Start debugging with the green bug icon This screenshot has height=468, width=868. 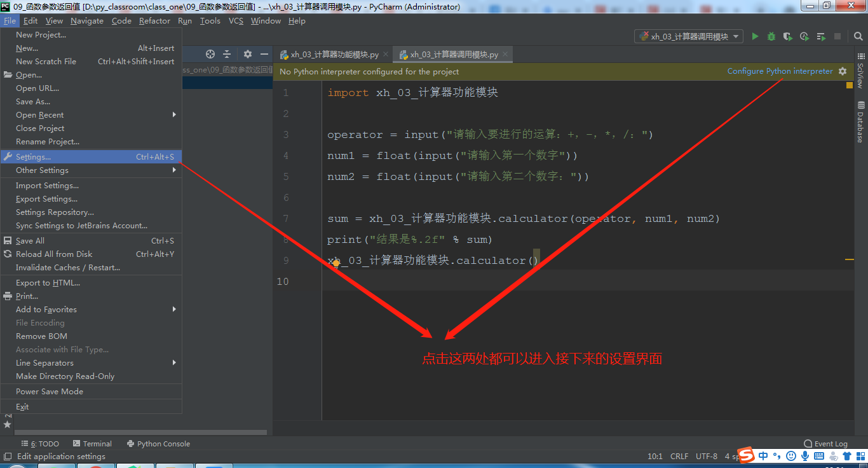771,36
